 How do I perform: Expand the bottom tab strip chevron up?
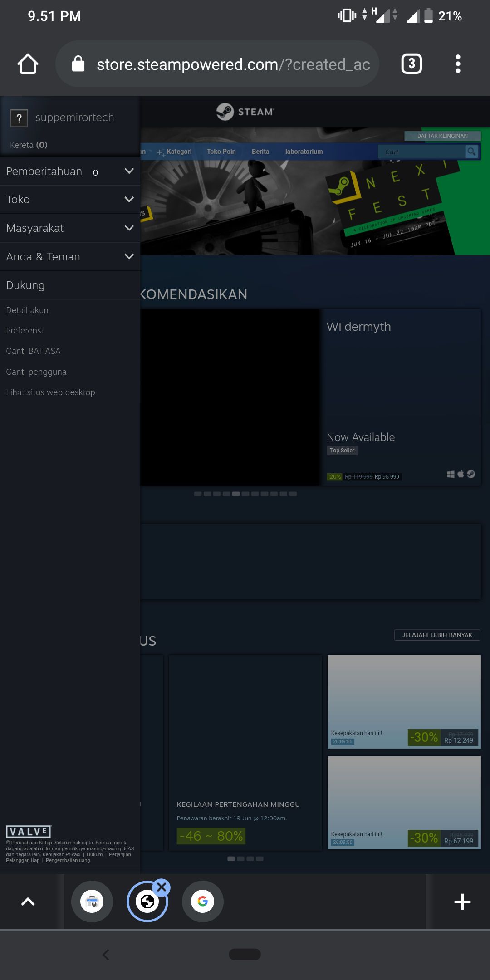pos(28,902)
